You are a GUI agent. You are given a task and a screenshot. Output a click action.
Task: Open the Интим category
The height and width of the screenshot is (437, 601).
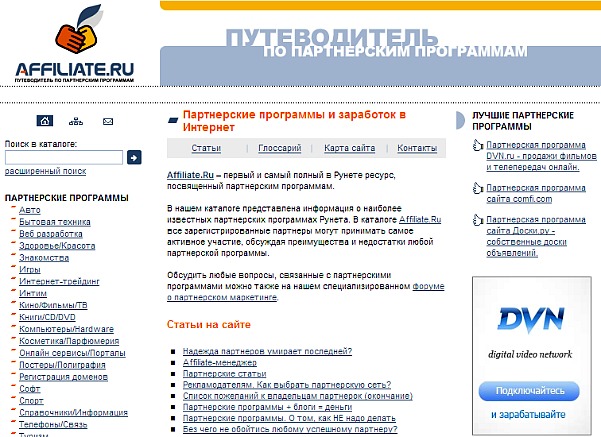(x=33, y=293)
